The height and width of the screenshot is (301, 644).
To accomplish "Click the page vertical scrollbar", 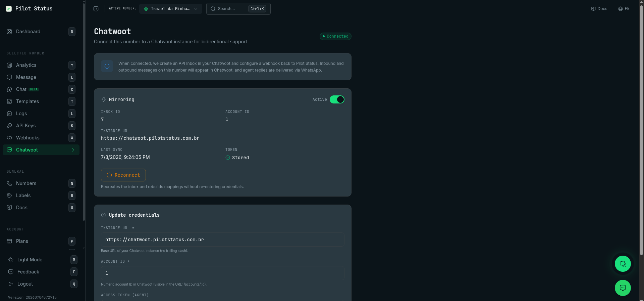I will pyautogui.click(x=642, y=131).
